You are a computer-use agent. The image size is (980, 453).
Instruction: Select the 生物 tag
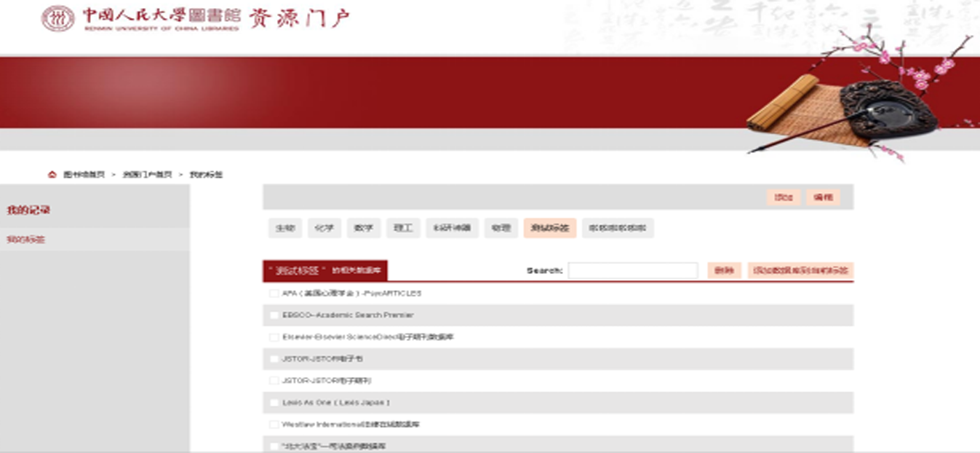[x=285, y=228]
